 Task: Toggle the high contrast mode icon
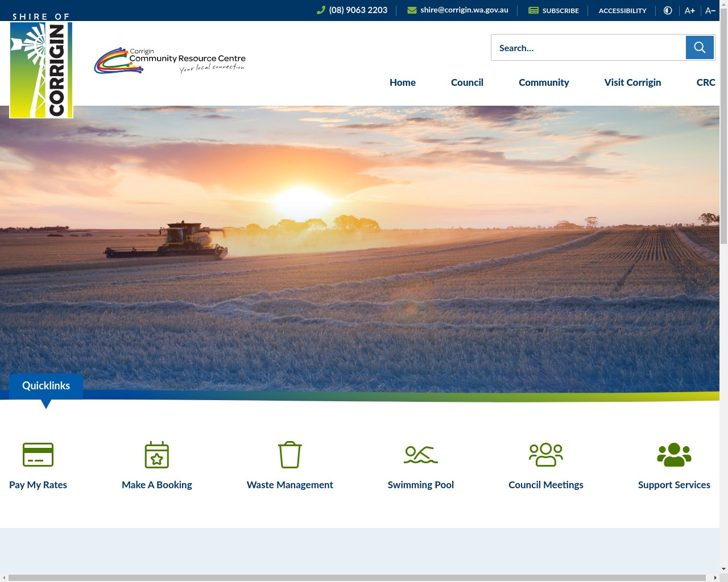(x=667, y=10)
